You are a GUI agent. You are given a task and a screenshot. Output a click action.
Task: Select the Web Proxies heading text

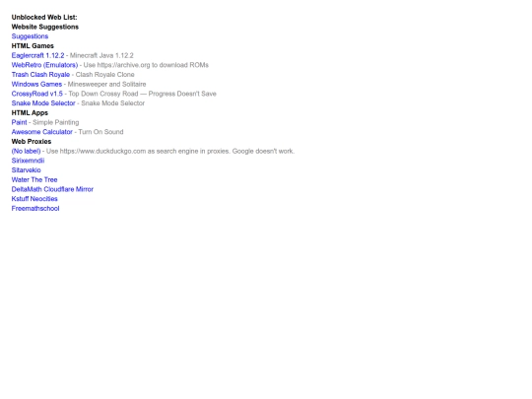32,142
